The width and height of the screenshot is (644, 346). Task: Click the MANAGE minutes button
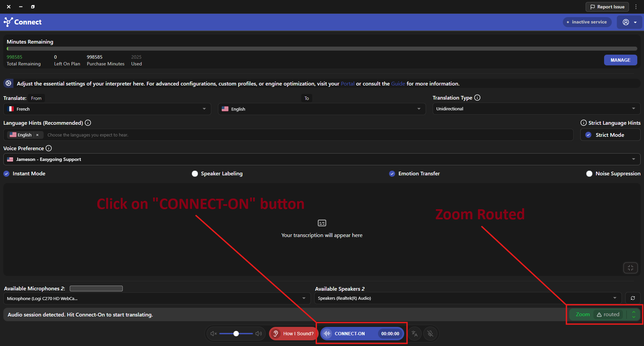[x=620, y=60]
